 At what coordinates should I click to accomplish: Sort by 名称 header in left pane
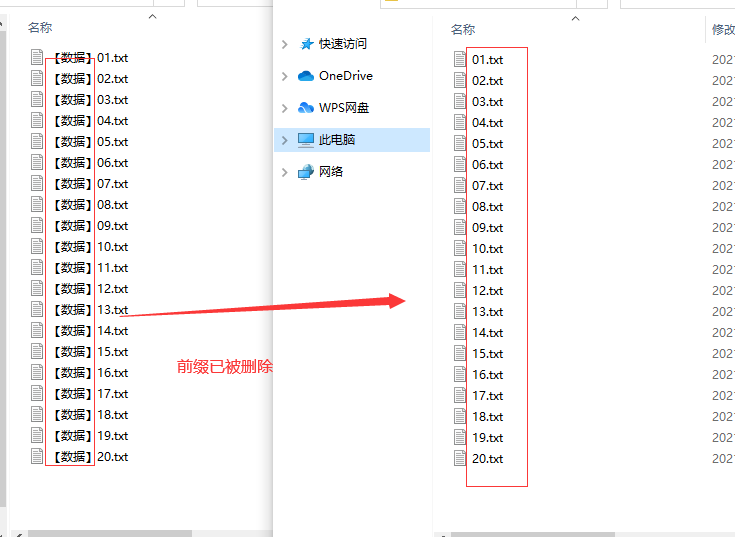40,28
